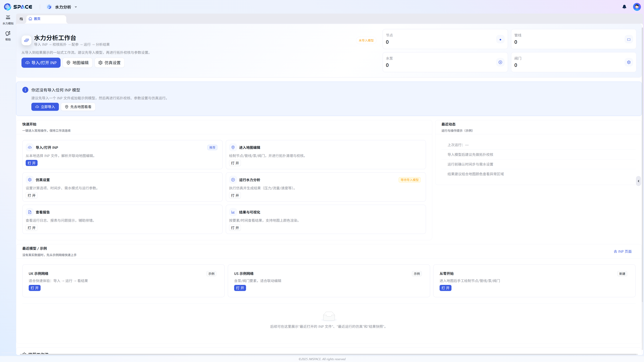
Task: Click the notification bell icon
Action: tap(624, 7)
